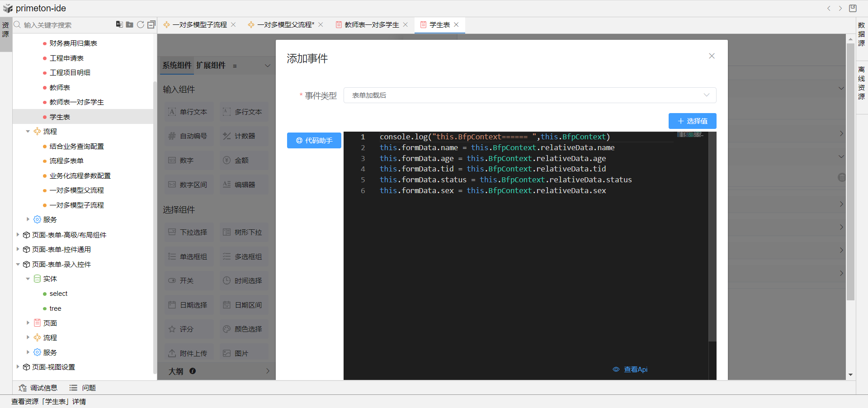Collapse the 实体 tree node
The width and height of the screenshot is (868, 408).
(28, 279)
